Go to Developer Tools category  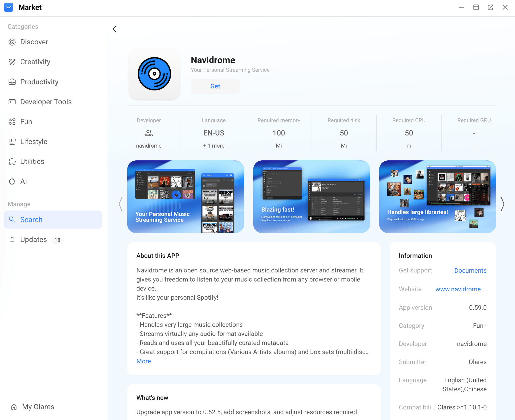[53, 102]
